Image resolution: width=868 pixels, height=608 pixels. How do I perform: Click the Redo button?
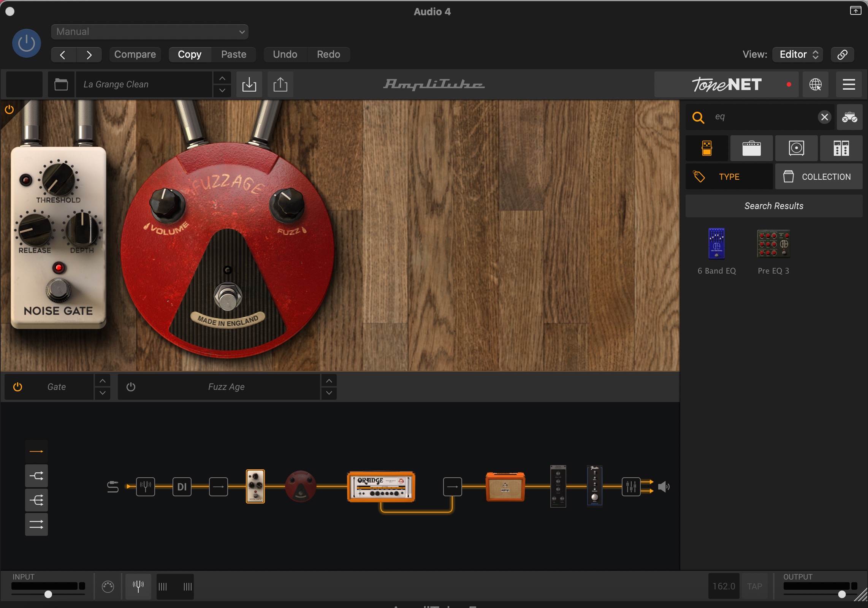pos(328,55)
